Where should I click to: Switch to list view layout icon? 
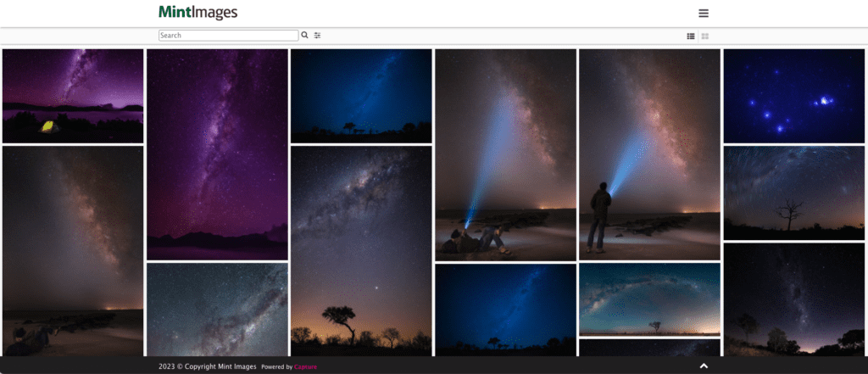[x=691, y=36]
